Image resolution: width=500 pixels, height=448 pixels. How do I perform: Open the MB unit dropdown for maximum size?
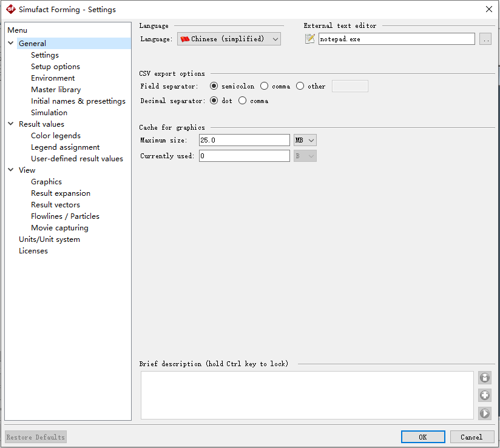click(305, 140)
